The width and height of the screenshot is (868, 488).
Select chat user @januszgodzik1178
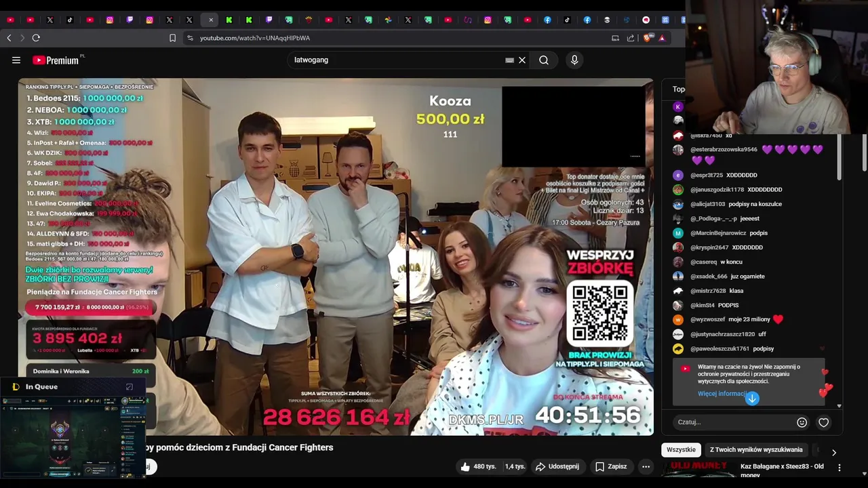[x=717, y=190]
